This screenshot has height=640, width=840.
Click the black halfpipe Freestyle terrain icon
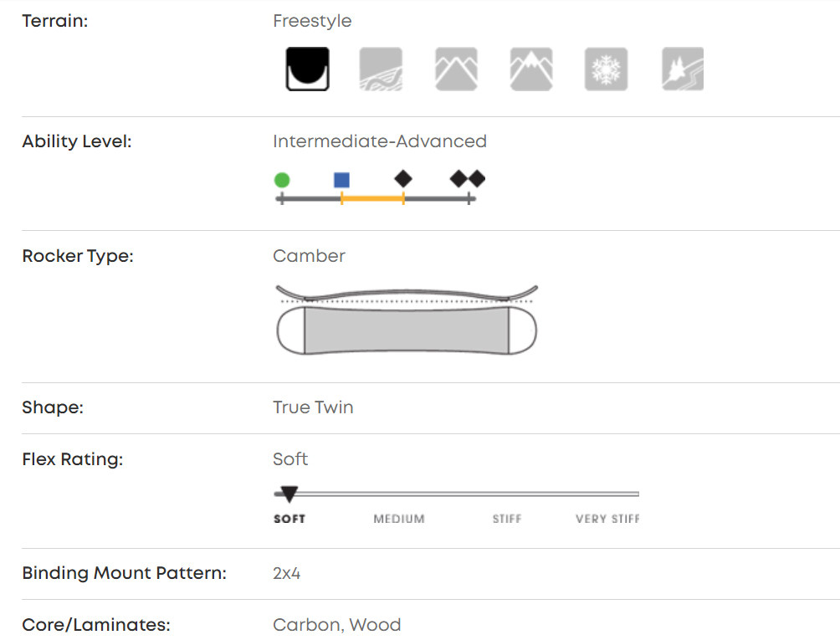pyautogui.click(x=307, y=69)
